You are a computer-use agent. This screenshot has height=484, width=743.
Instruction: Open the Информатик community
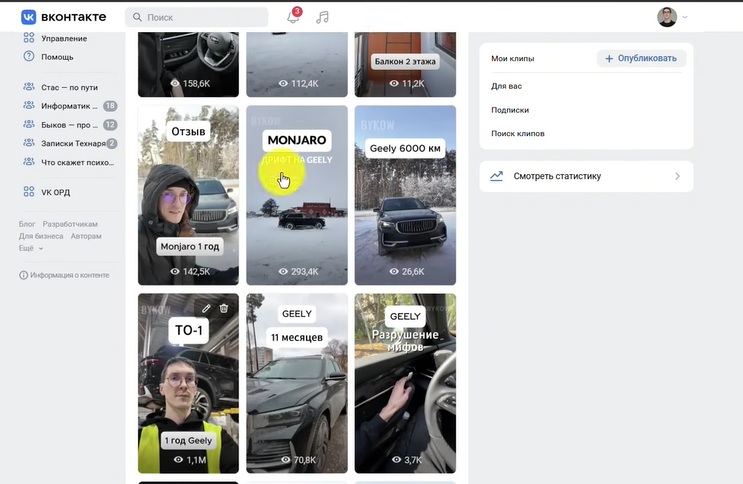(69, 106)
